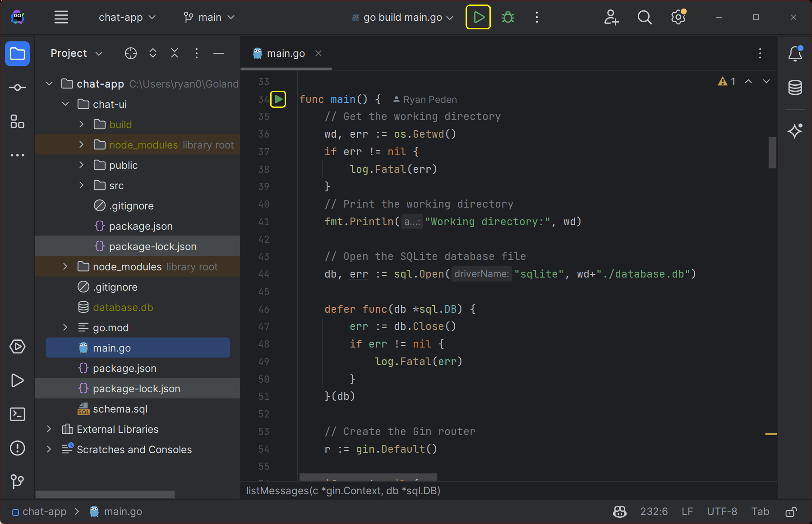This screenshot has width=812, height=524.
Task: Open the Problems tool window
Action: coord(17,448)
